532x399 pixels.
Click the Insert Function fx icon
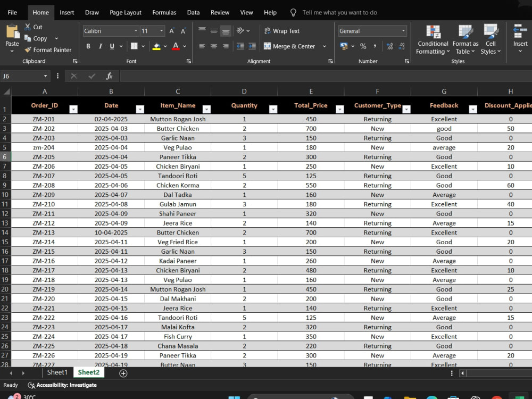point(109,76)
